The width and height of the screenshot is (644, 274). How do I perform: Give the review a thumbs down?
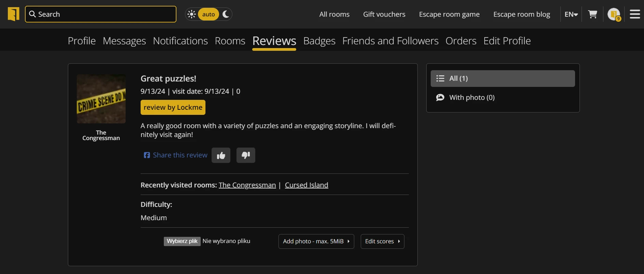point(246,155)
